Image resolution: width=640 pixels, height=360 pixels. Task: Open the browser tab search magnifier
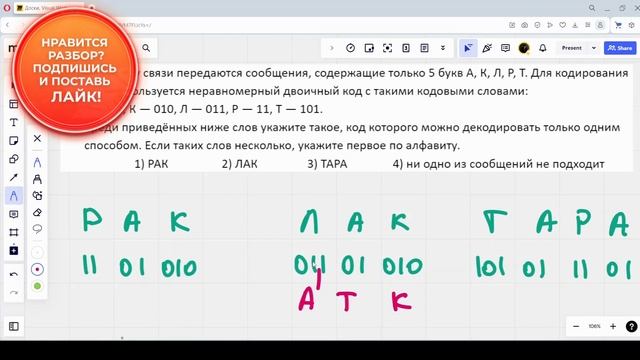[x=592, y=8]
